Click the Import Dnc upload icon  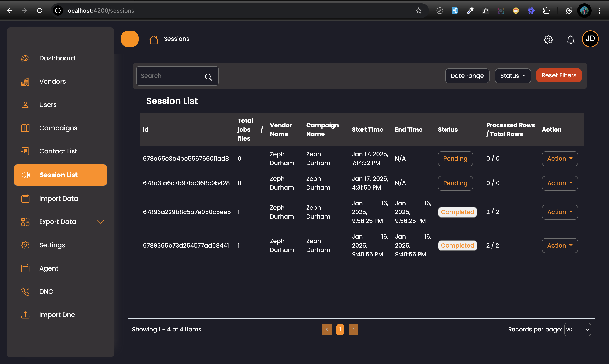pos(25,315)
